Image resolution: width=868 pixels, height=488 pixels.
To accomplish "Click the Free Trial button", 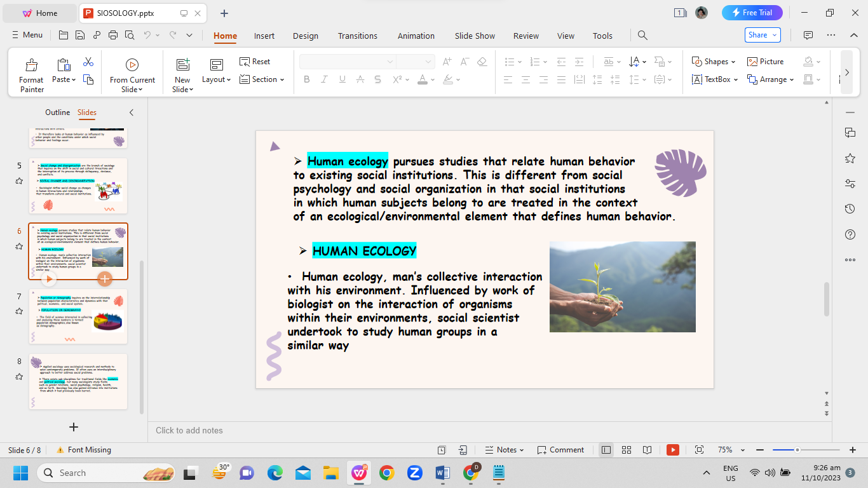I will pos(752,13).
